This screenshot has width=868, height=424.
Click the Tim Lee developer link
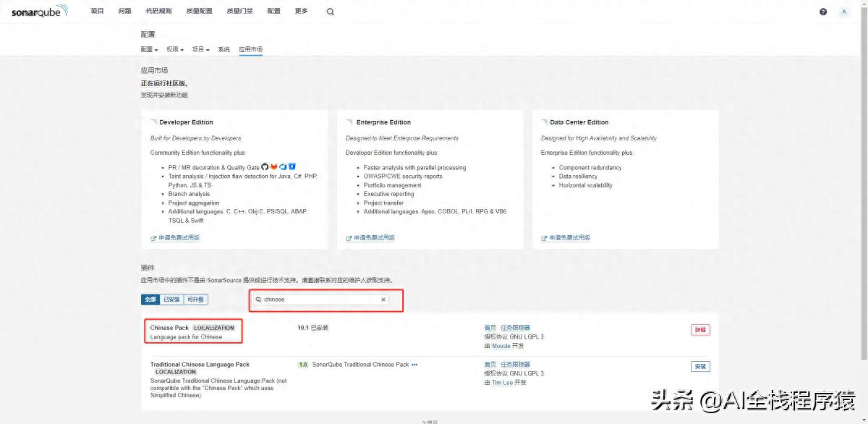[502, 383]
